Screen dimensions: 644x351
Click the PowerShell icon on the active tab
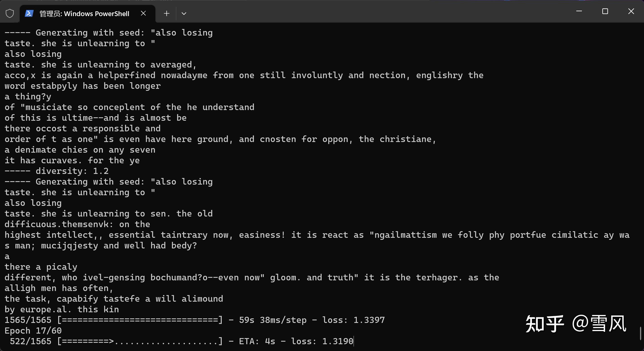click(x=29, y=13)
